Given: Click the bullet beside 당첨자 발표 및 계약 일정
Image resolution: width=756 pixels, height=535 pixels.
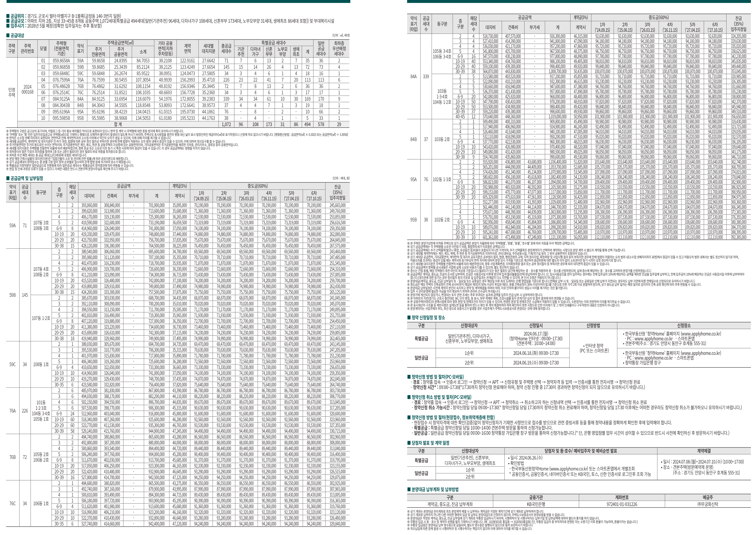Looking at the screenshot, I should [x=409, y=443].
